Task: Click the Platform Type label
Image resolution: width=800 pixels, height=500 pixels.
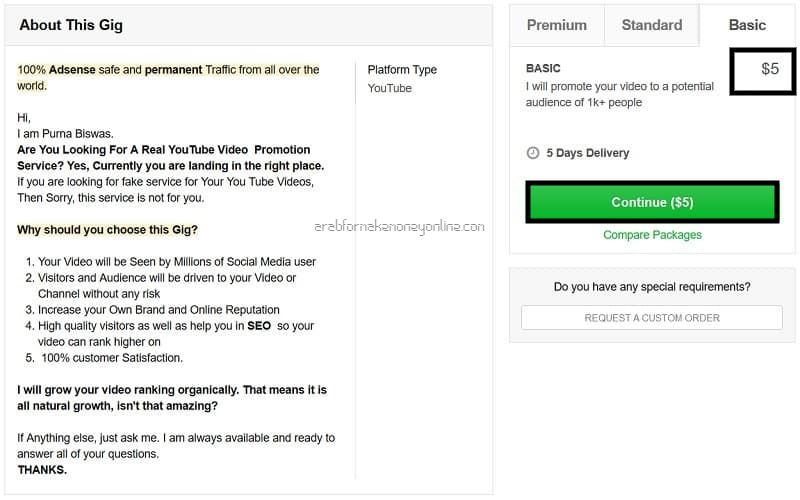Action: 402,70
